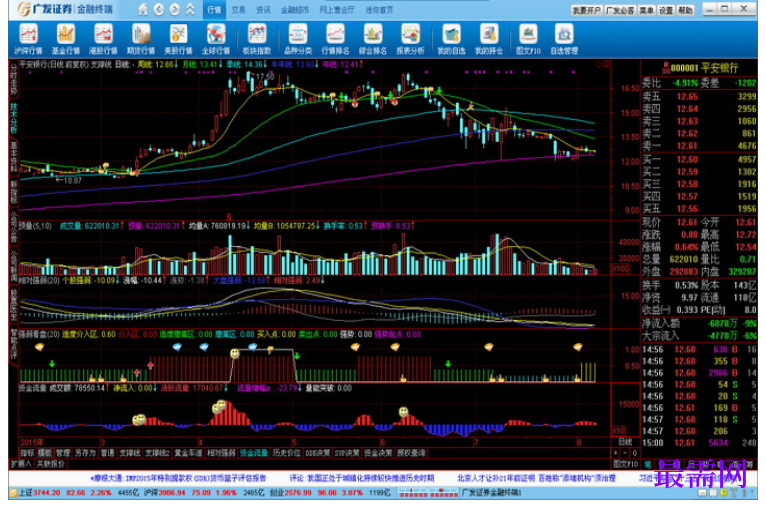Image resolution: width=766 pixels, height=505 pixels.
Task: Open 技术分析 left sidebar tab
Action: (14, 118)
